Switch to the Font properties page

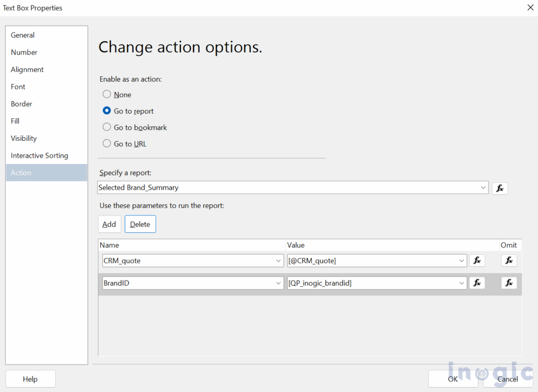coord(17,86)
